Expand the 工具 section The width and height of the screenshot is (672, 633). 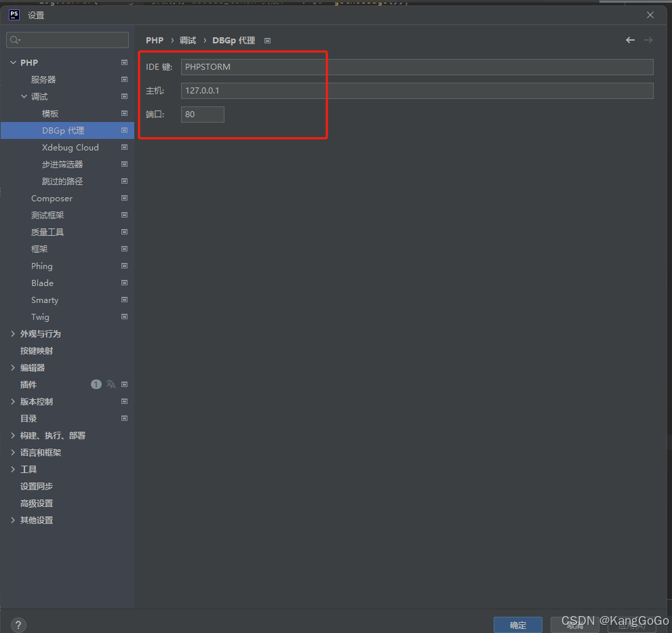point(13,470)
